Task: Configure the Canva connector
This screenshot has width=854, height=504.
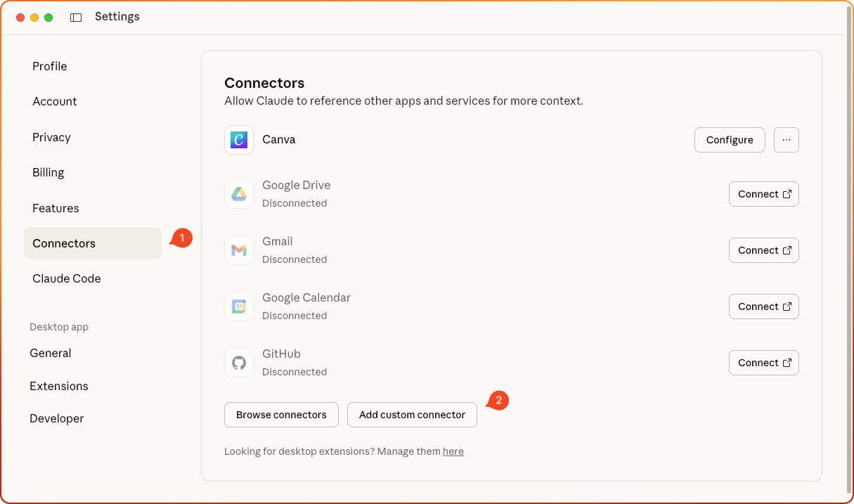Action: pos(729,140)
